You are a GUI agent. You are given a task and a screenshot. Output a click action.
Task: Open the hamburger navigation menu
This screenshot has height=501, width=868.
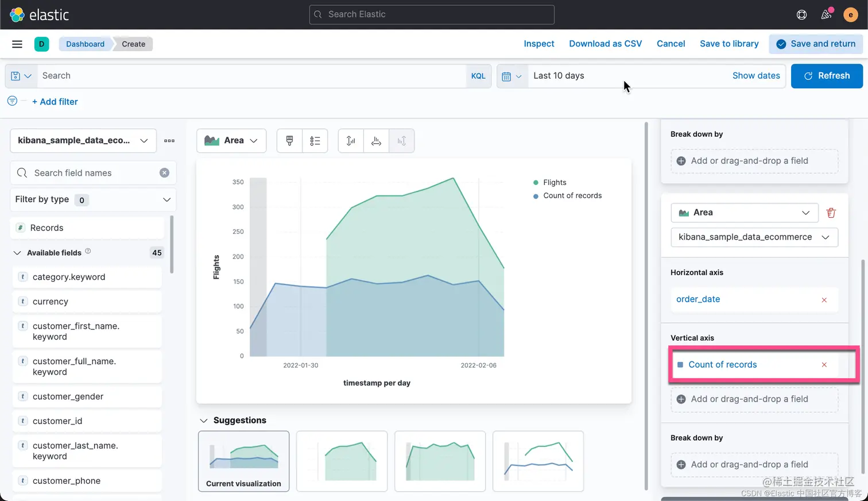pyautogui.click(x=17, y=44)
